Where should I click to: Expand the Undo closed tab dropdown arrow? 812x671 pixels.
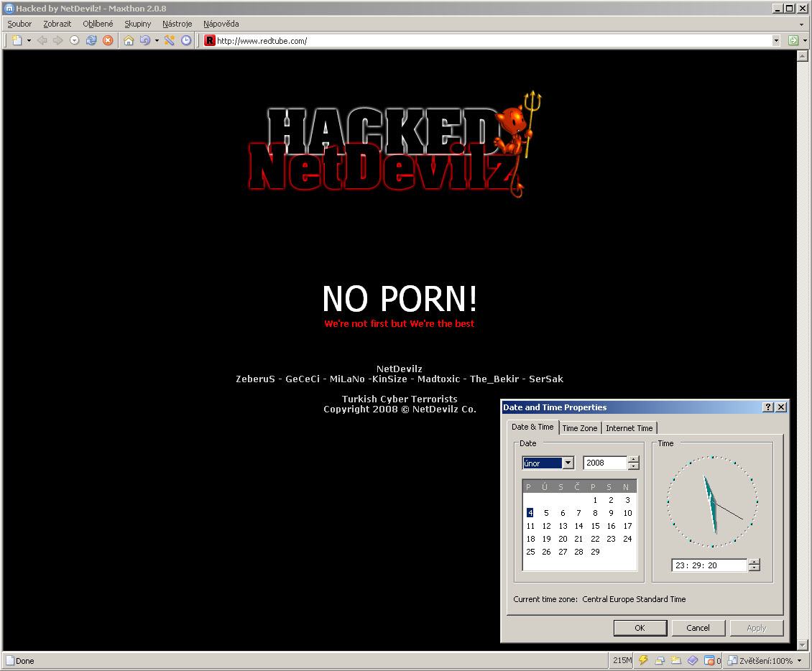point(157,40)
